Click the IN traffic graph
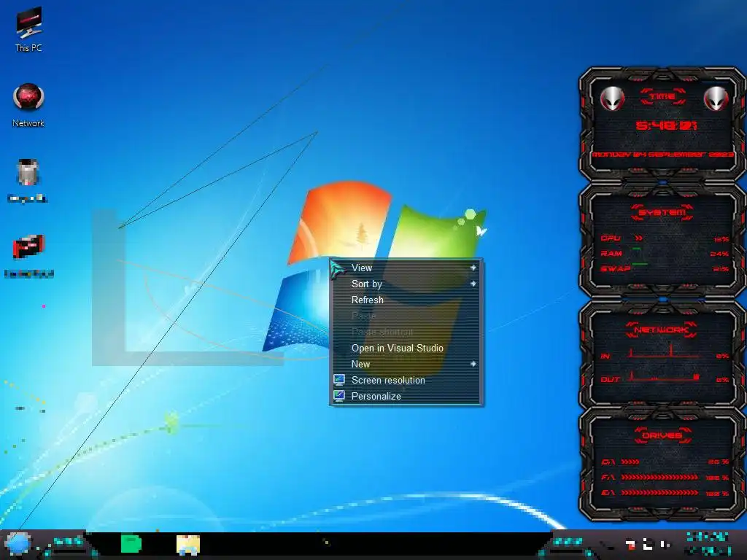 (x=665, y=351)
